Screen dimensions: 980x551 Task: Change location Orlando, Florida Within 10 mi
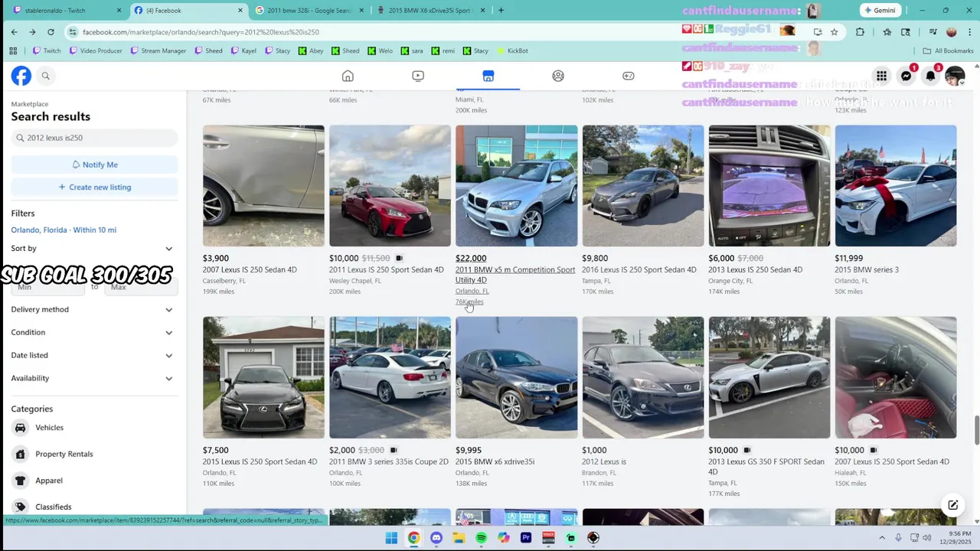(x=64, y=230)
